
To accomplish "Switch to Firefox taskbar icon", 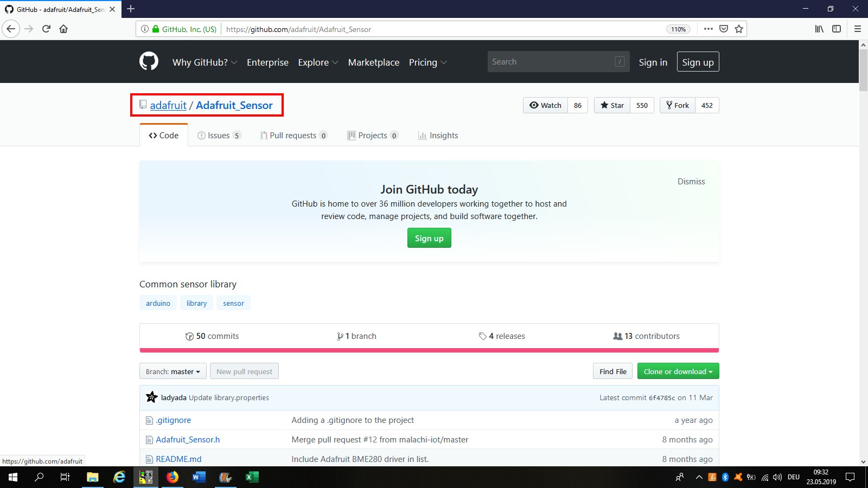I will click(x=173, y=477).
